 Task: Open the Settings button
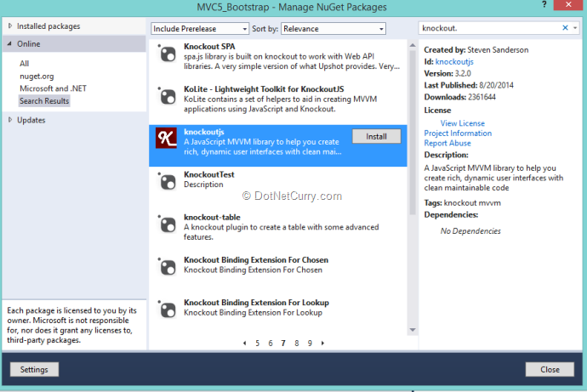34,370
